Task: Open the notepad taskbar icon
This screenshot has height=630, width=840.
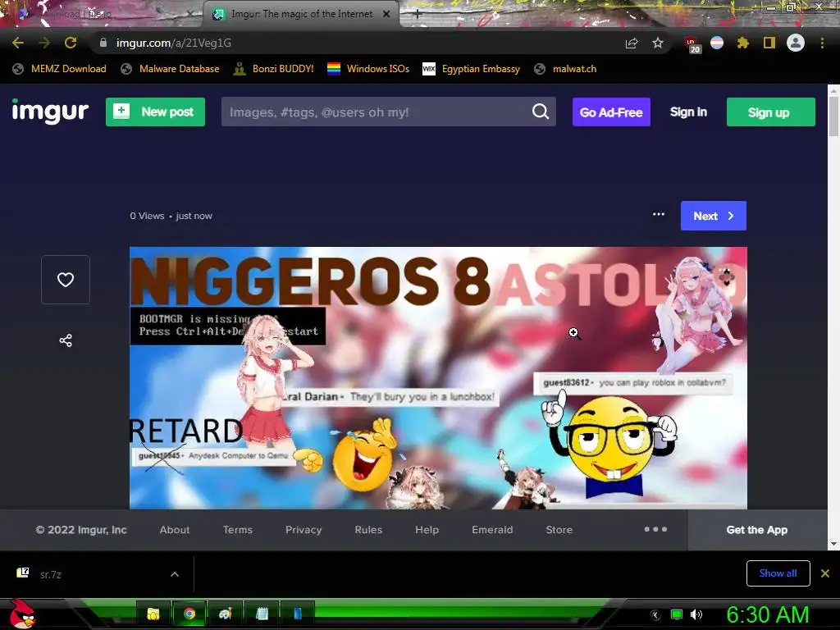Action: [x=262, y=614]
